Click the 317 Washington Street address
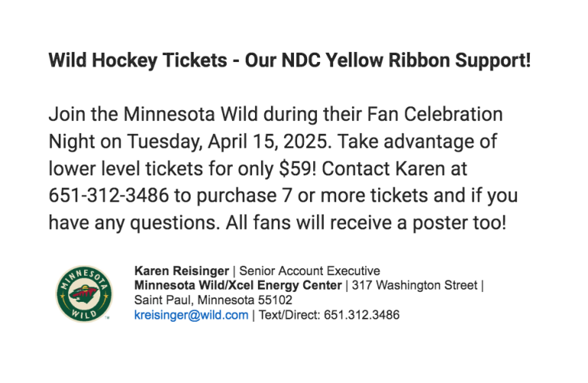Image resolution: width=588 pixels, height=383 pixels. [414, 286]
